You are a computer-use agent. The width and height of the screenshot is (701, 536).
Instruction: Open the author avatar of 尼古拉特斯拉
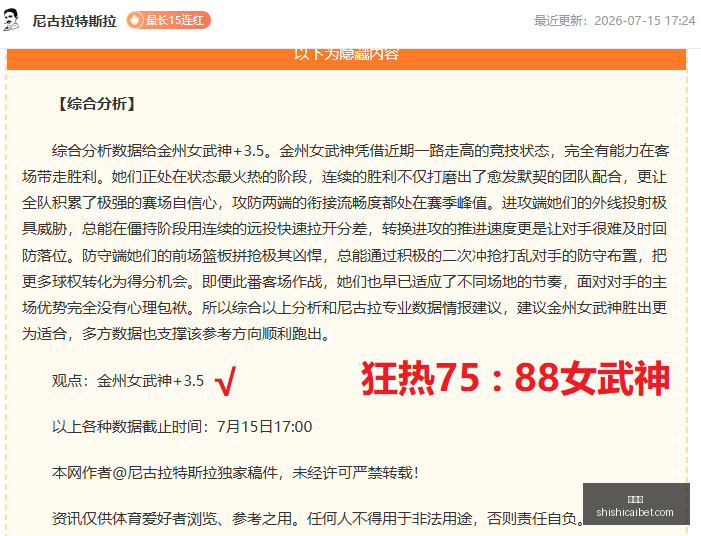coord(11,20)
